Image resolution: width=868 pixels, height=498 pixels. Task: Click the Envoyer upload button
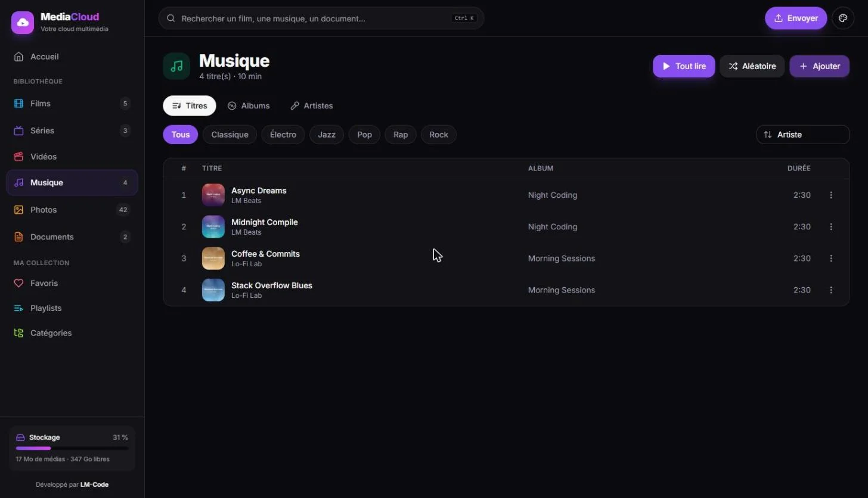[796, 18]
